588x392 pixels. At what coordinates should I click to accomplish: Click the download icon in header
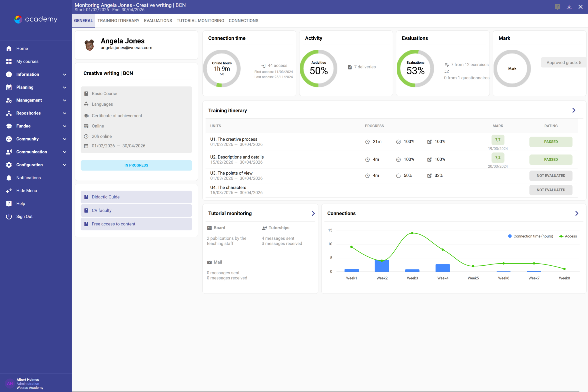click(x=569, y=7)
